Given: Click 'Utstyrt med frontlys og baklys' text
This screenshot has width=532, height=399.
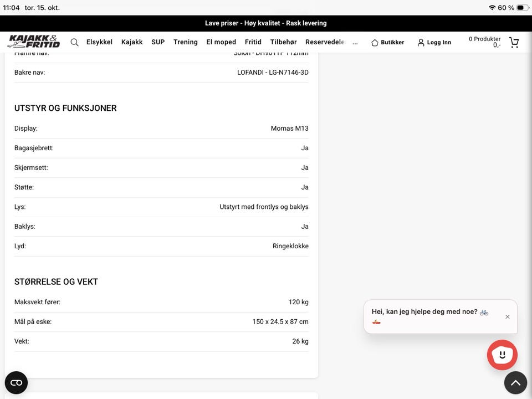Looking at the screenshot, I should tap(264, 207).
